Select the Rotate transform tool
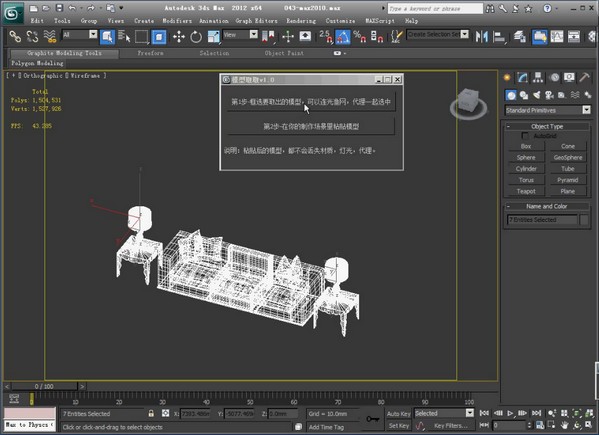The width and height of the screenshot is (599, 435). pos(196,37)
